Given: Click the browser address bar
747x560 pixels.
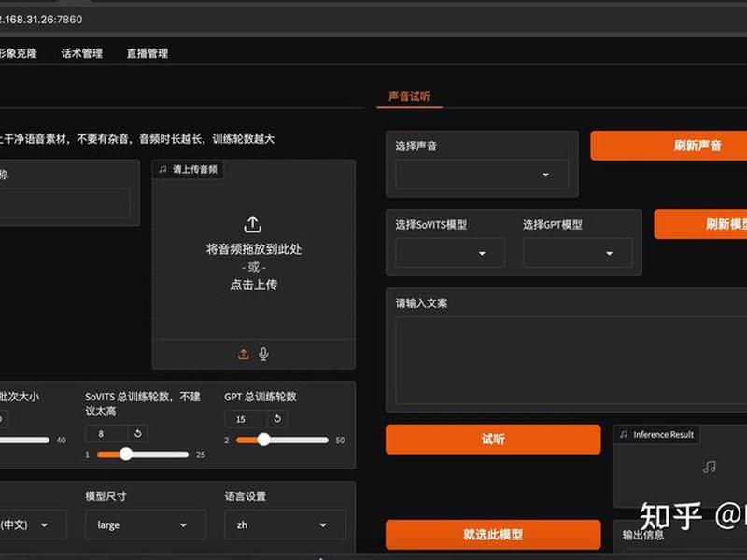Looking at the screenshot, I should 373,20.
